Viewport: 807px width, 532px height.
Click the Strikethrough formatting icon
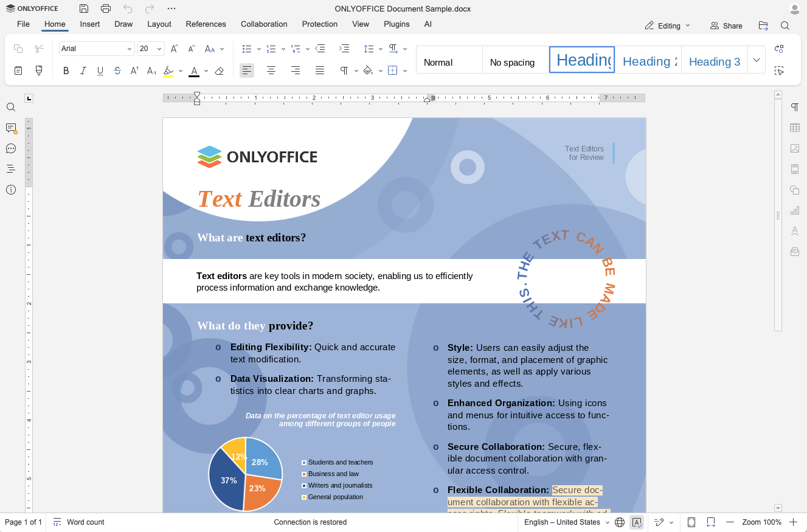pyautogui.click(x=117, y=71)
